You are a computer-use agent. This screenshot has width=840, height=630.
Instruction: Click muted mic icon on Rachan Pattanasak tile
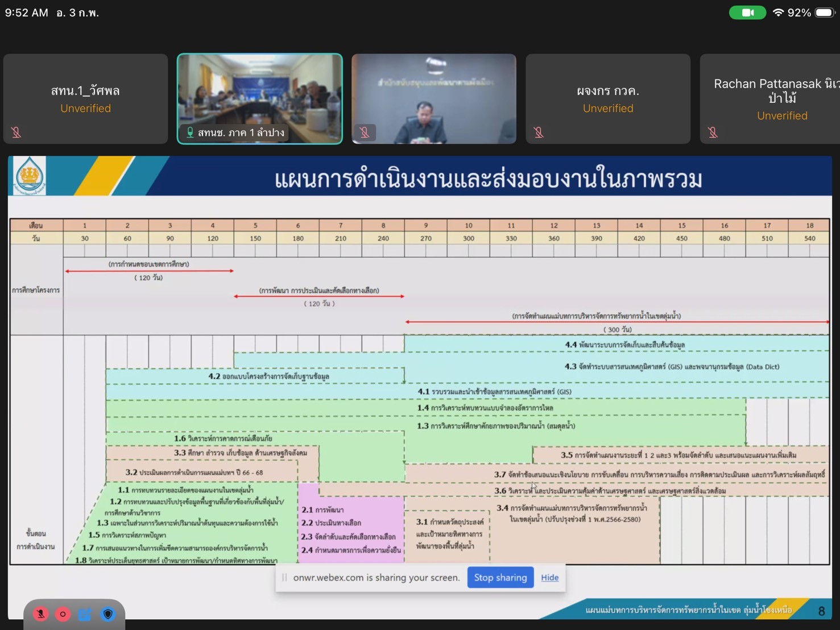(x=713, y=132)
